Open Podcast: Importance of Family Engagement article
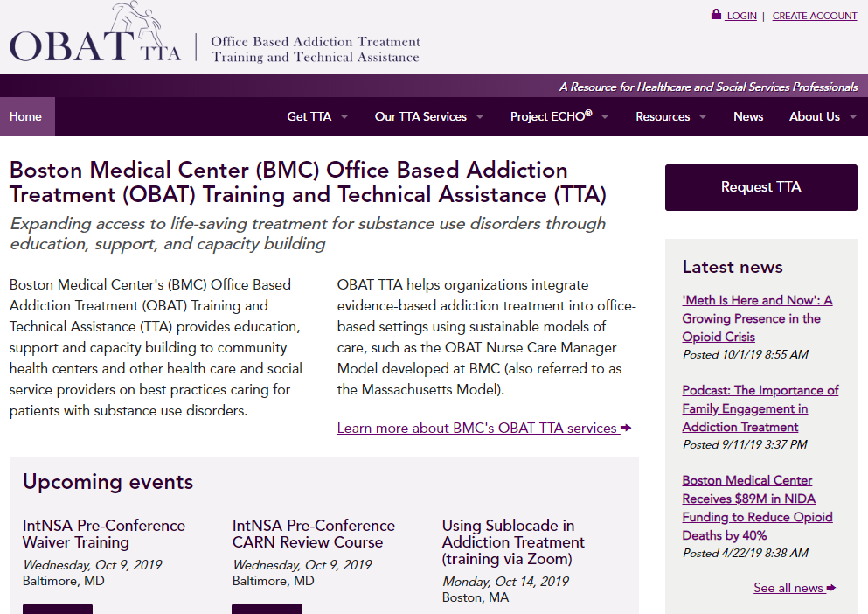The height and width of the screenshot is (614, 868). point(760,409)
